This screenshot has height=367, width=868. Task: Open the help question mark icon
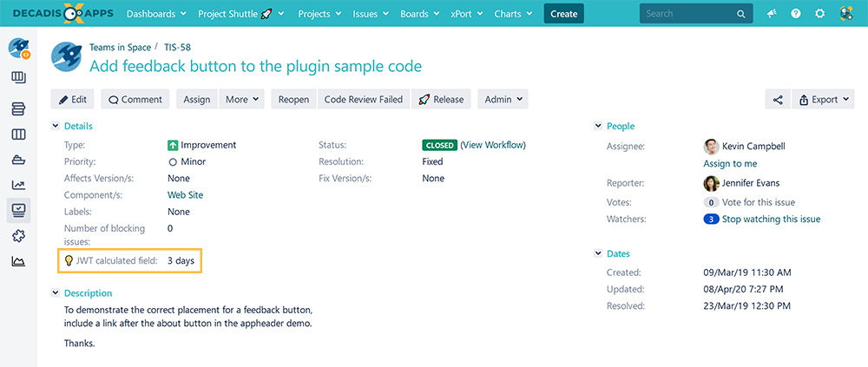pyautogui.click(x=796, y=14)
